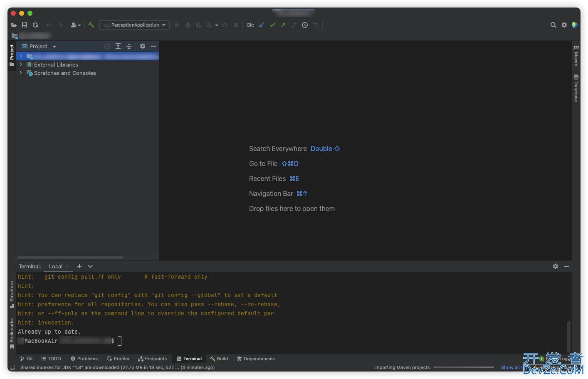
Task: Expand External Libraries node
Action: click(21, 64)
